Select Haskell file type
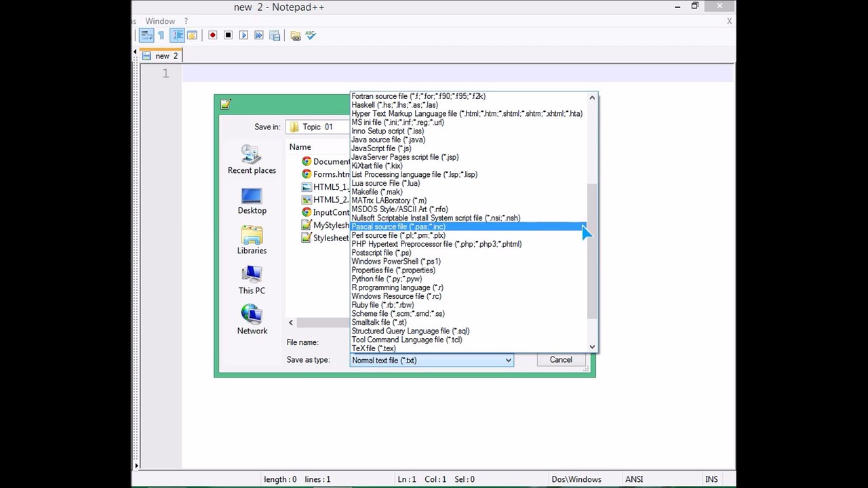This screenshot has height=488, width=868. click(469, 105)
